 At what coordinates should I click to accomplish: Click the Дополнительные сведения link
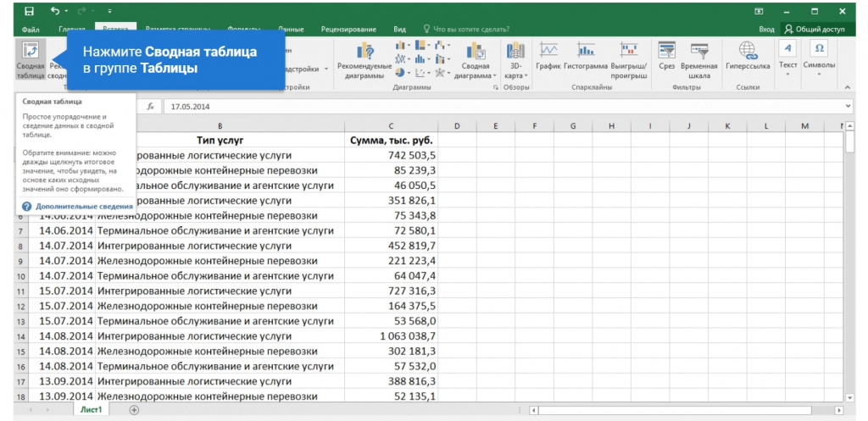(x=84, y=206)
